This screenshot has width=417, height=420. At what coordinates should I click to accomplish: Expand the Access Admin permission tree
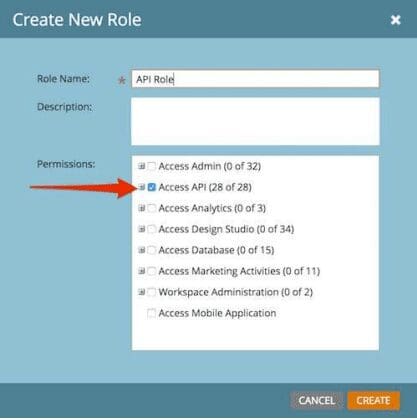[142, 166]
